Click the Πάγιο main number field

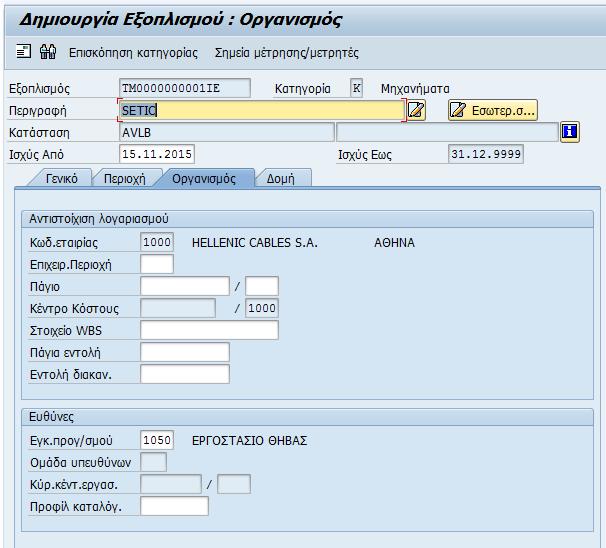click(x=185, y=286)
